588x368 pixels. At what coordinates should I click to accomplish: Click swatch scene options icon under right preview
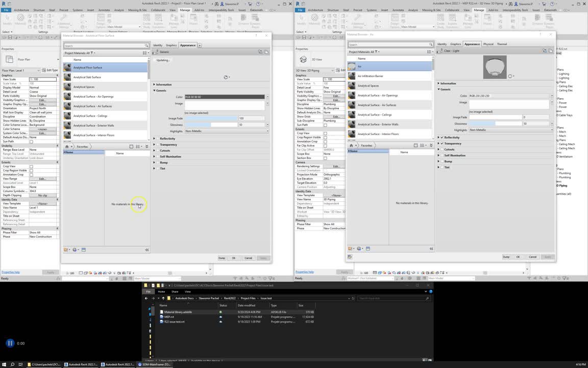[x=511, y=76]
